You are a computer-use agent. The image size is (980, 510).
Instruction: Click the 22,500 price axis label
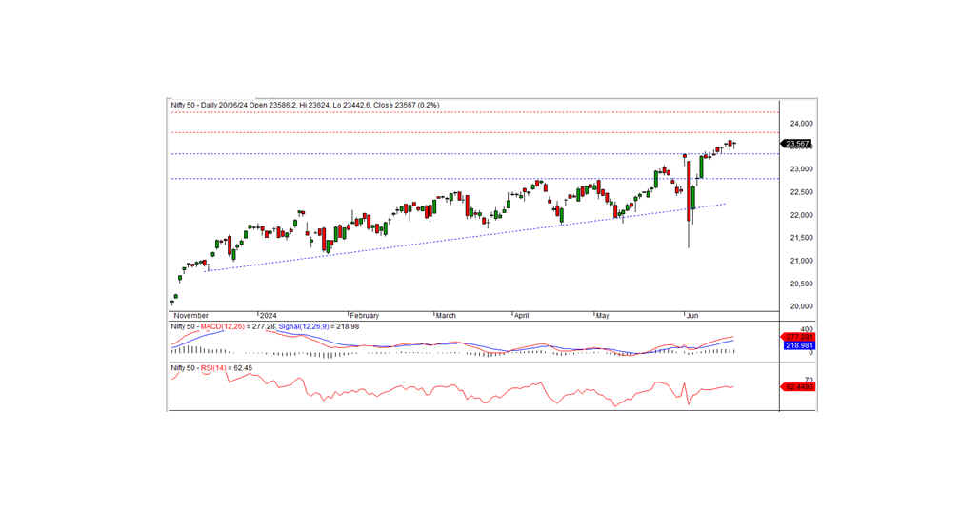click(801, 192)
